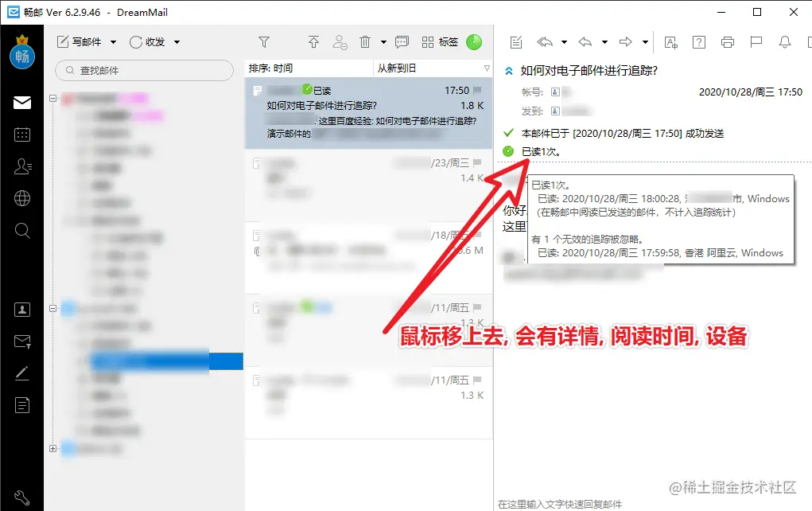Open the Contacts list icon in sidebar
This screenshot has height=511, width=812.
pyautogui.click(x=21, y=166)
